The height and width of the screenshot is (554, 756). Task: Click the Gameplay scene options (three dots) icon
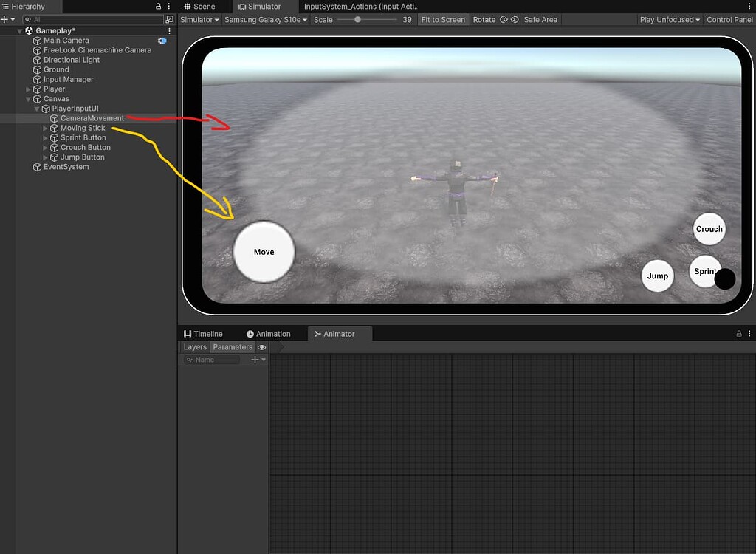point(168,30)
